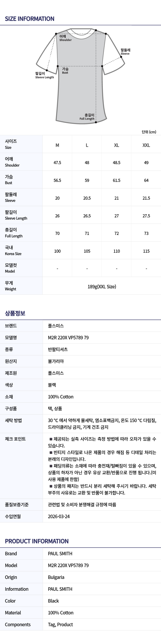Click the import date 2026-03-24
This screenshot has width=161, height=644.
coord(59,516)
